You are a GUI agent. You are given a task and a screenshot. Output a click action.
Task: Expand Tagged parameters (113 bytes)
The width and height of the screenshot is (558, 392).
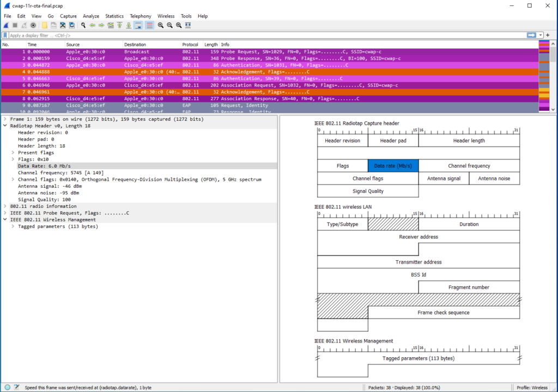click(x=14, y=226)
